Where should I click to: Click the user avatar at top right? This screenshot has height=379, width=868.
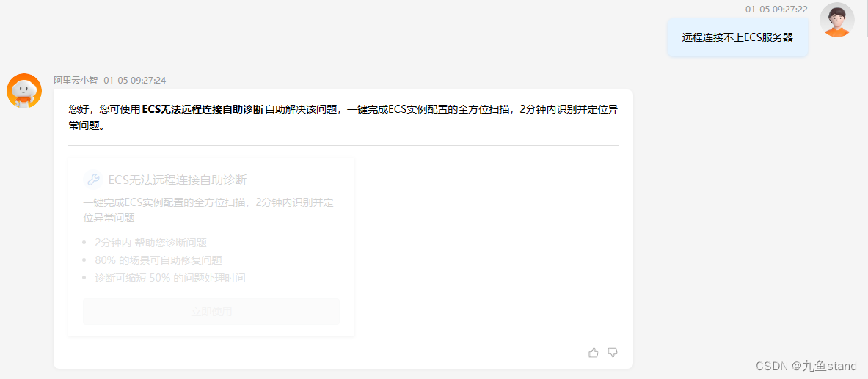tap(837, 20)
